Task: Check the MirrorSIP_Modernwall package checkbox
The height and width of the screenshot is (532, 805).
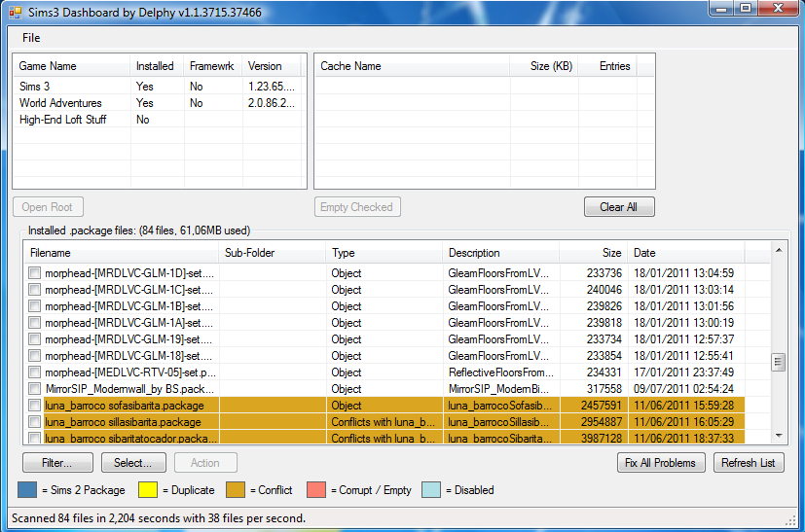Action: tap(34, 389)
